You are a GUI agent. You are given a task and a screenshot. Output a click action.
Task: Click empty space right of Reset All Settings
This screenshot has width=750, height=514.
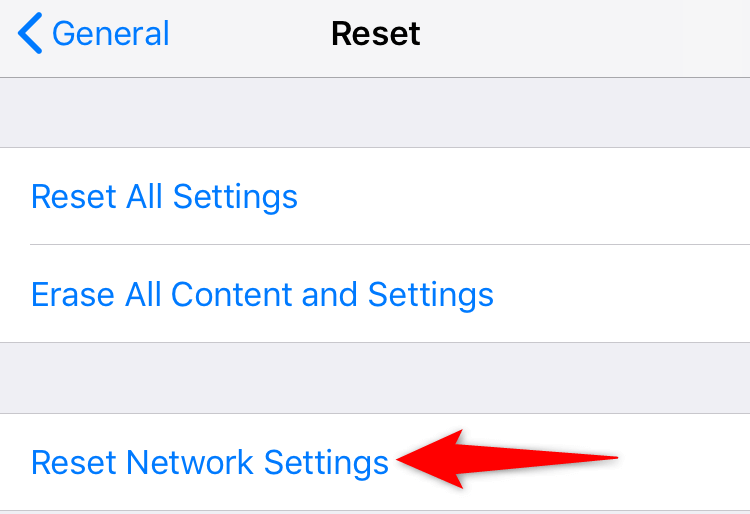tap(524, 197)
